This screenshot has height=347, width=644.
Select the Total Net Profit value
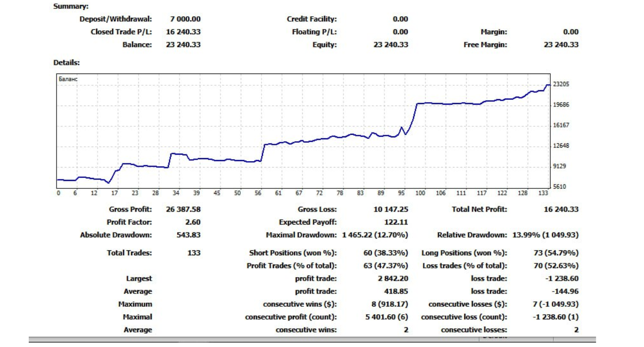coord(561,209)
